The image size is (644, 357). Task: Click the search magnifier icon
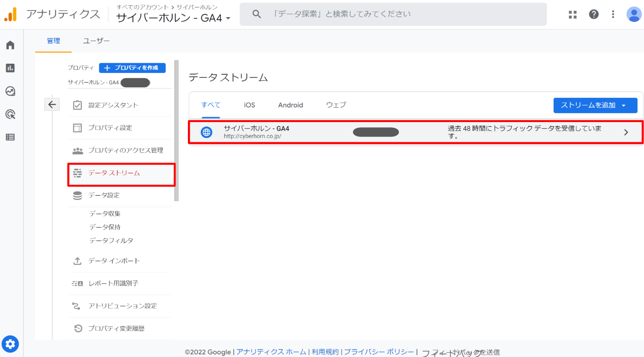tap(256, 14)
